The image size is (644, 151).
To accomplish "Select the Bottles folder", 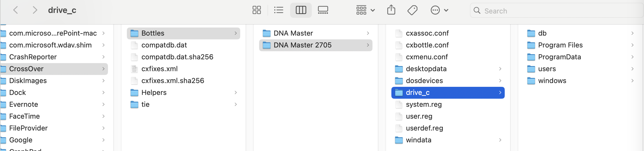I will pos(153,33).
